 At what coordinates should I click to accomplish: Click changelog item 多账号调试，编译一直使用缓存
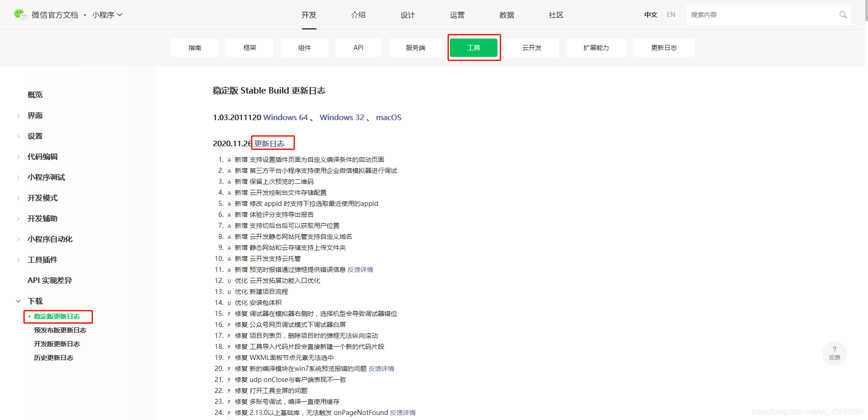tap(295, 402)
